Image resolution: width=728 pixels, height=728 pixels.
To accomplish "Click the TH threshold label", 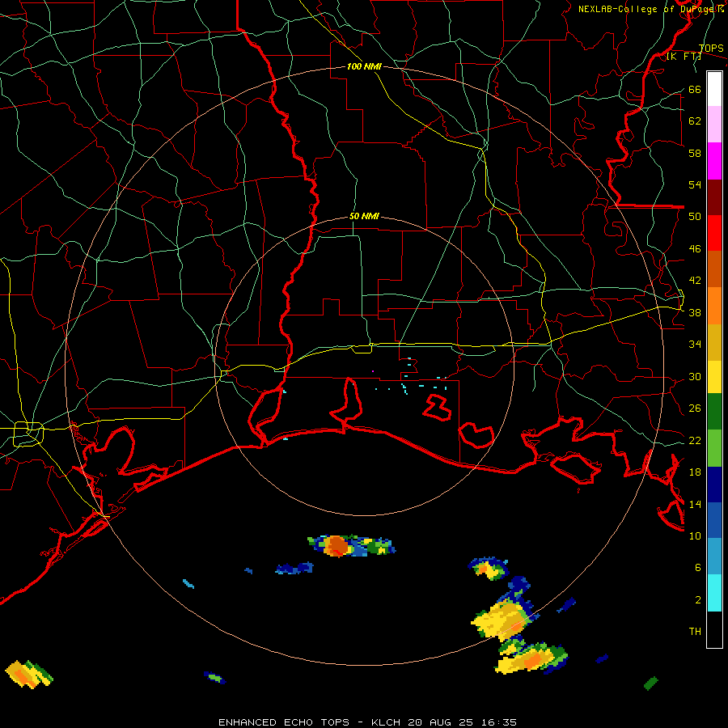I will [x=695, y=632].
